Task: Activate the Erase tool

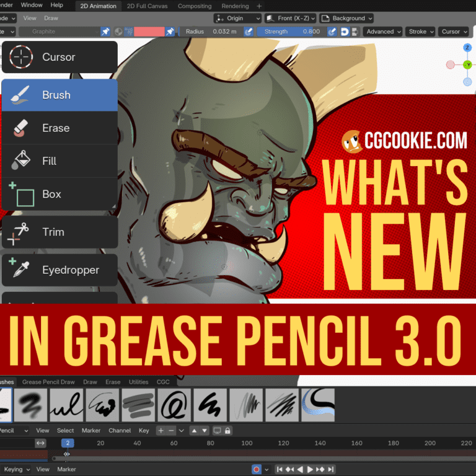Action: click(x=59, y=128)
